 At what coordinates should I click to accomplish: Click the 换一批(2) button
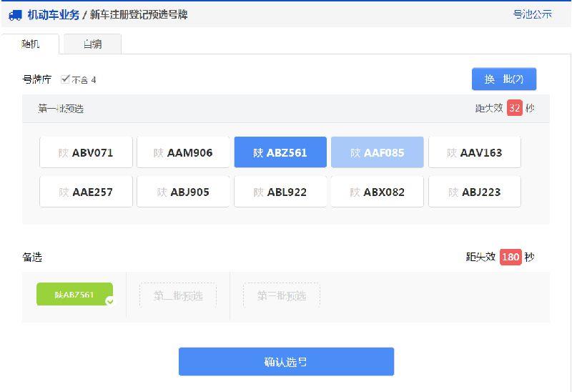504,79
